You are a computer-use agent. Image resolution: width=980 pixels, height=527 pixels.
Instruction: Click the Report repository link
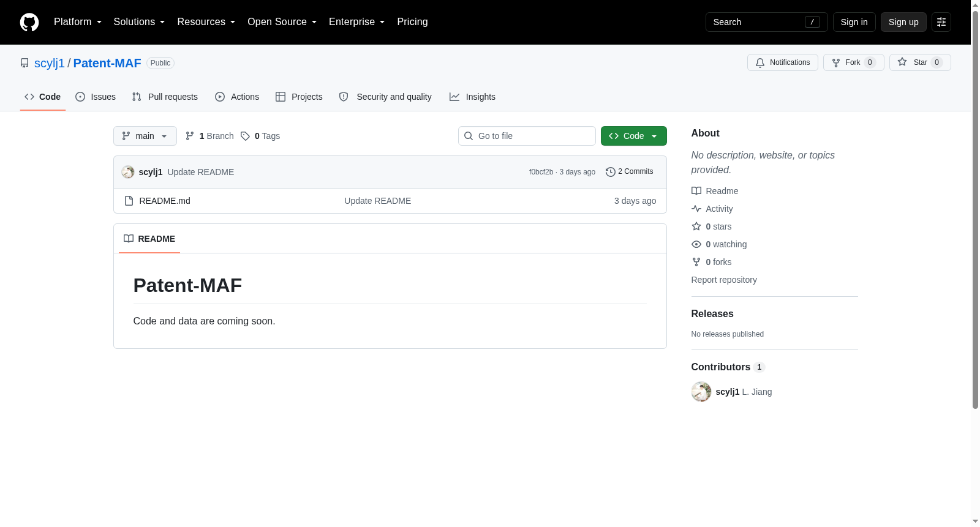[x=724, y=280]
